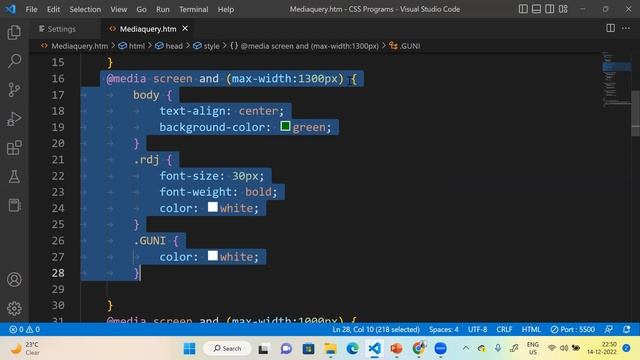
Task: Change encoding via UTF-8 status item
Action: pos(478,329)
